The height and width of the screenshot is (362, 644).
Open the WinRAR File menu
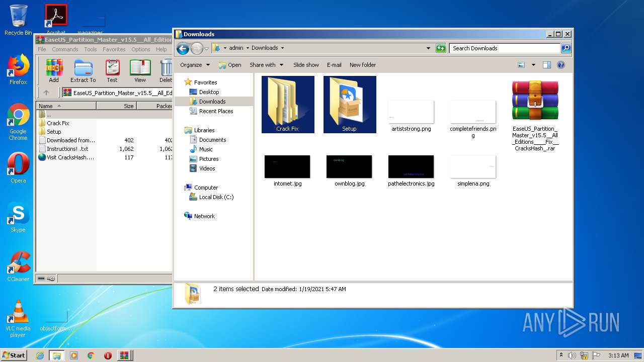click(x=42, y=49)
